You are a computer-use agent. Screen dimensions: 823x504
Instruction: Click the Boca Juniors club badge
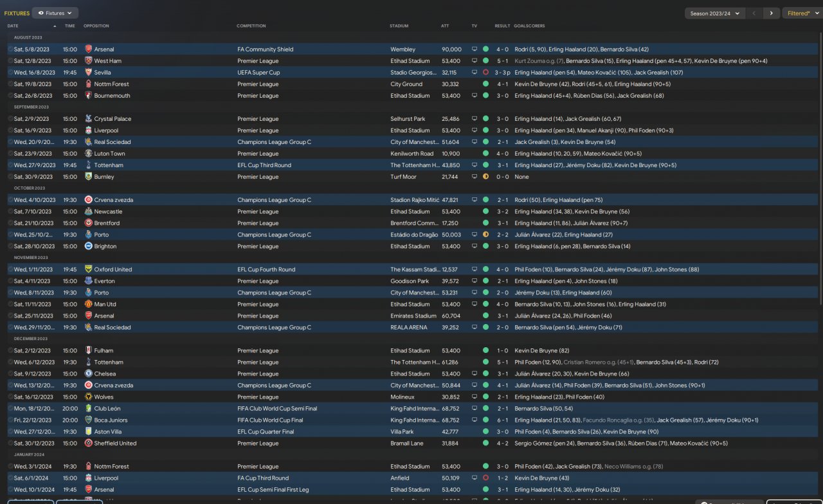tap(89, 420)
